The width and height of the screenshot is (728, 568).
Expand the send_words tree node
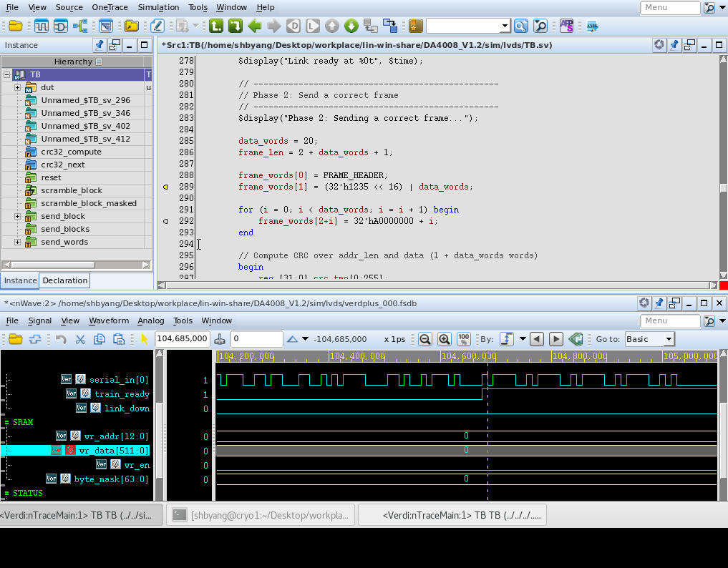tap(18, 242)
